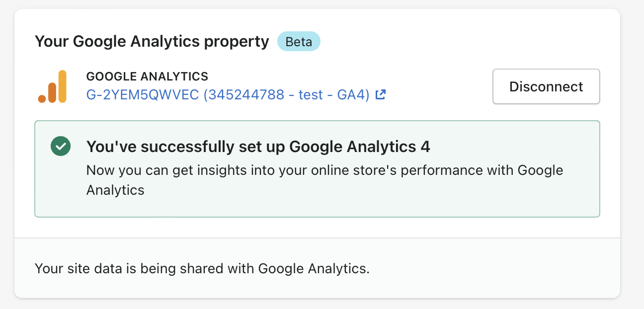
Task: Click the "Your Google Analytics property" heading
Action: [x=152, y=42]
